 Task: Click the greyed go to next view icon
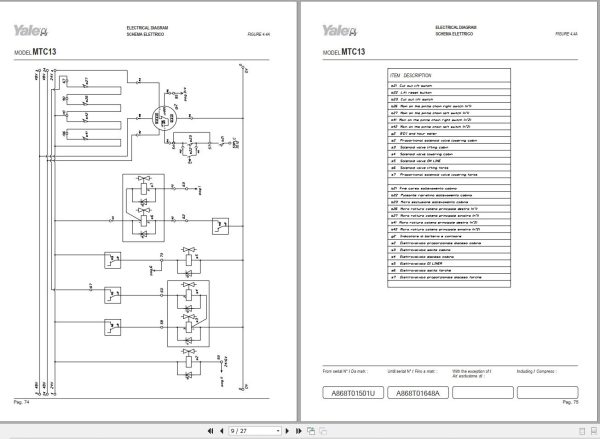click(323, 431)
